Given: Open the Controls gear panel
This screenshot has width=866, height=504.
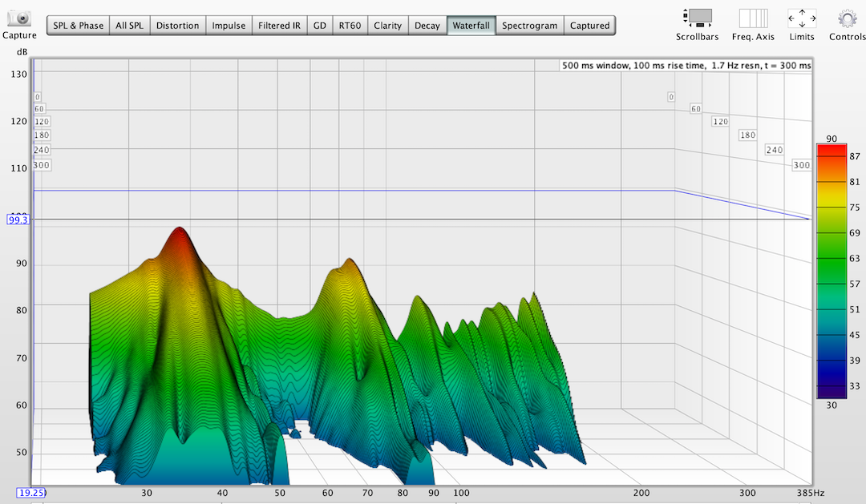Looking at the screenshot, I should click(847, 18).
